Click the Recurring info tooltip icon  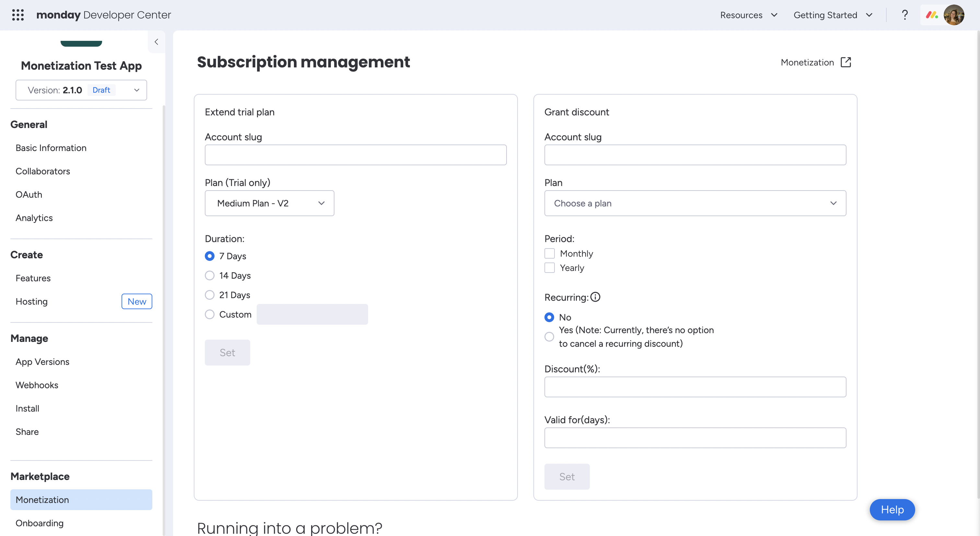coord(595,297)
